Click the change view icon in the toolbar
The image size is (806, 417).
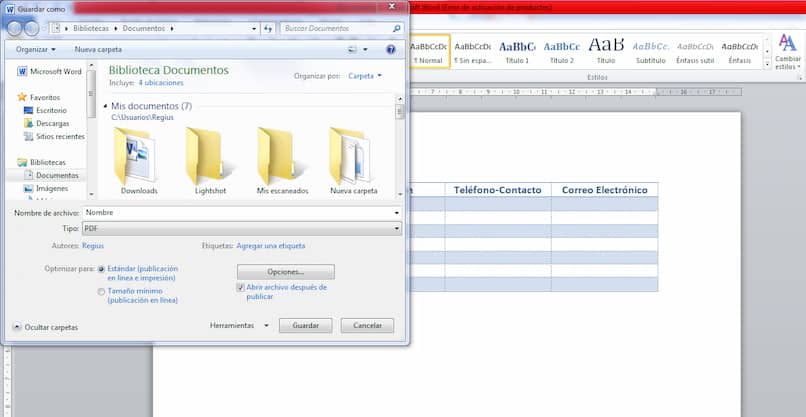tap(352, 49)
